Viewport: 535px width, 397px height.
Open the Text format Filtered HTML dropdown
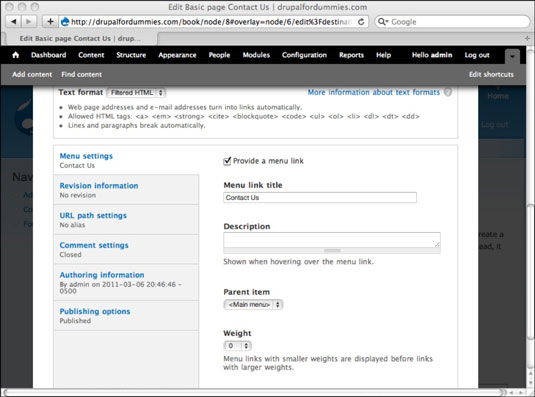click(x=136, y=92)
